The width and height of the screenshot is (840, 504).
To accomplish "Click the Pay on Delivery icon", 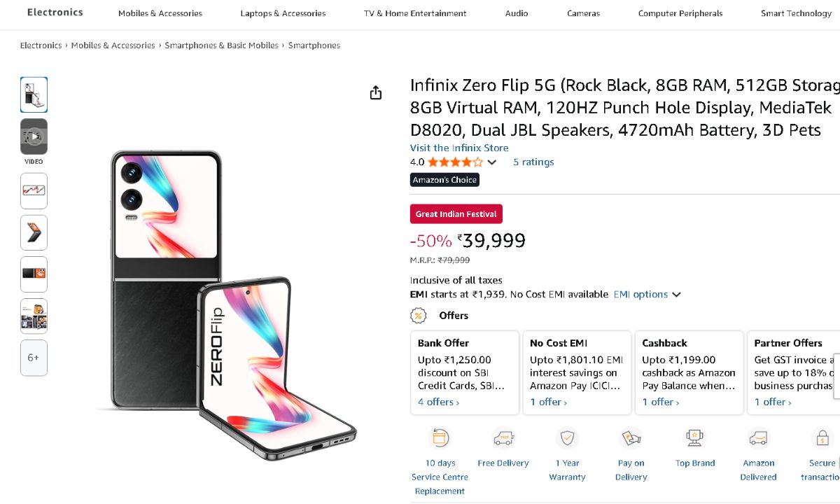I will [x=631, y=438].
